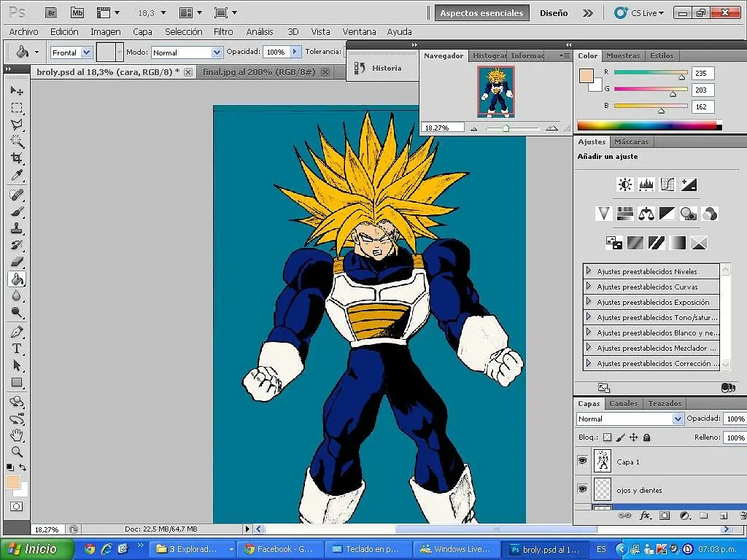Select the Zoom tool in the toolbox
The height and width of the screenshot is (560, 747).
(17, 452)
